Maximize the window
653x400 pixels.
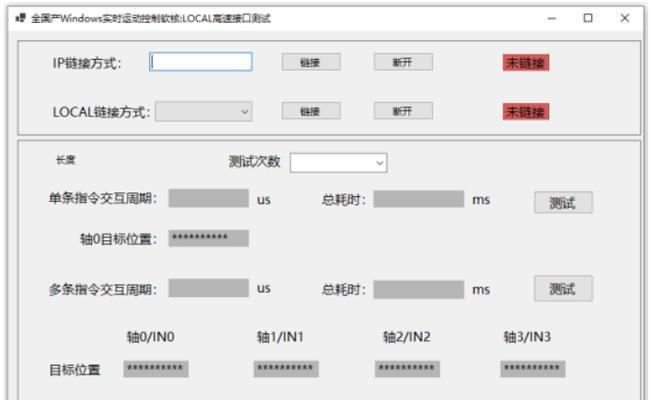pyautogui.click(x=588, y=18)
